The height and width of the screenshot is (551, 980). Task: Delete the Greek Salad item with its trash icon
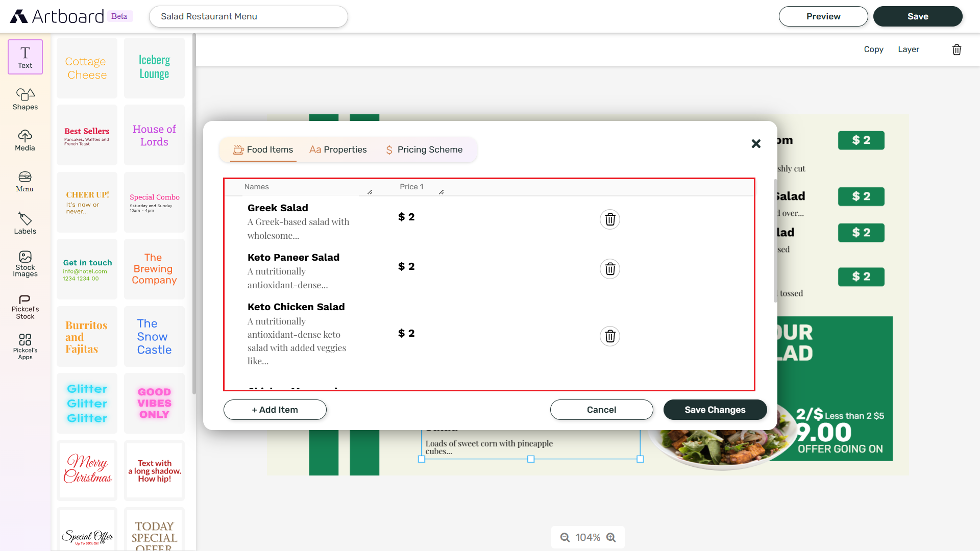(609, 219)
